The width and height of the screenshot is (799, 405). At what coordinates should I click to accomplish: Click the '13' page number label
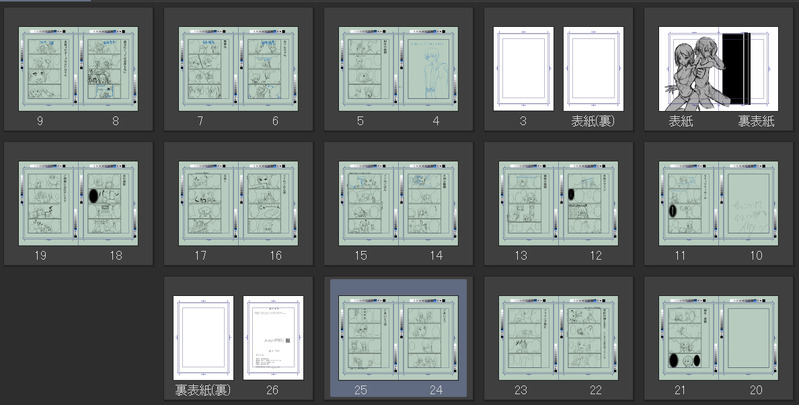click(x=521, y=256)
